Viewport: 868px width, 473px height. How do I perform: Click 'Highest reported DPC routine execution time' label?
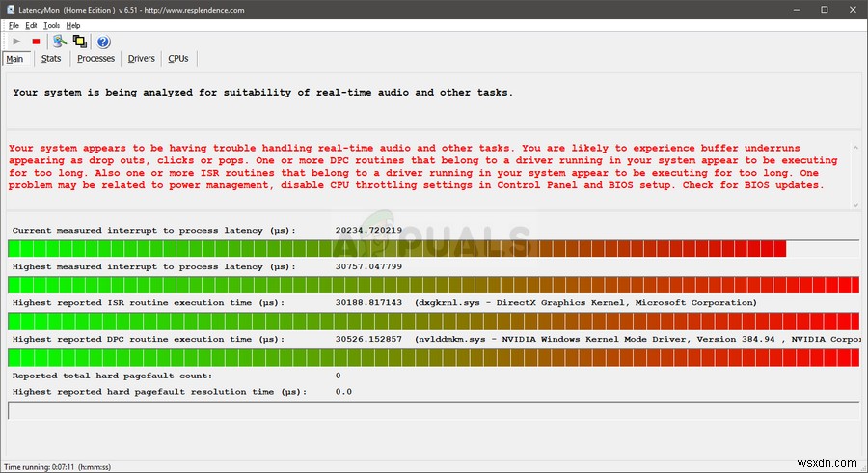click(149, 340)
